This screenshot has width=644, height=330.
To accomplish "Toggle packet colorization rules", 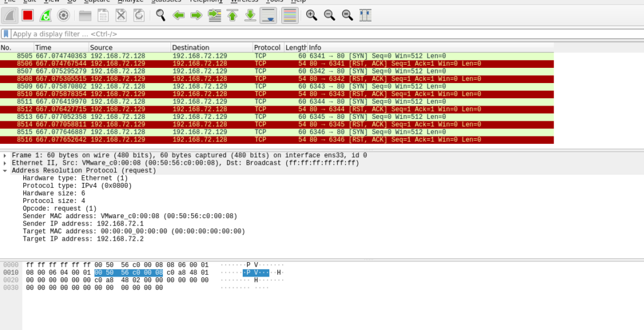I will pos(289,15).
